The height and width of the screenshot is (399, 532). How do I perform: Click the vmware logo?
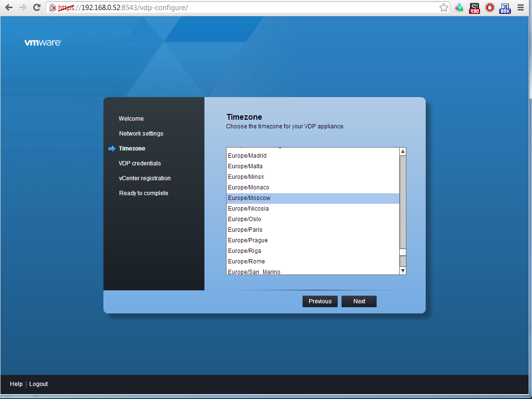pos(43,42)
